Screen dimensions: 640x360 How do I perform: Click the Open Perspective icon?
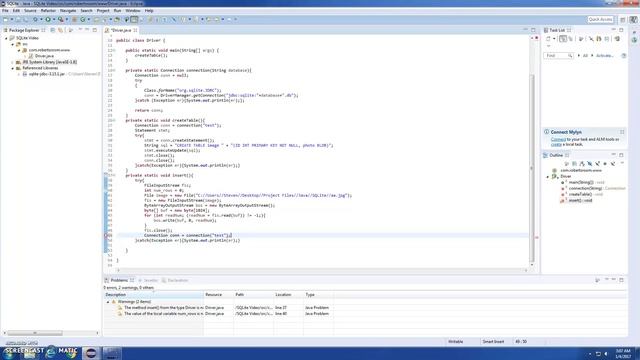(x=623, y=20)
